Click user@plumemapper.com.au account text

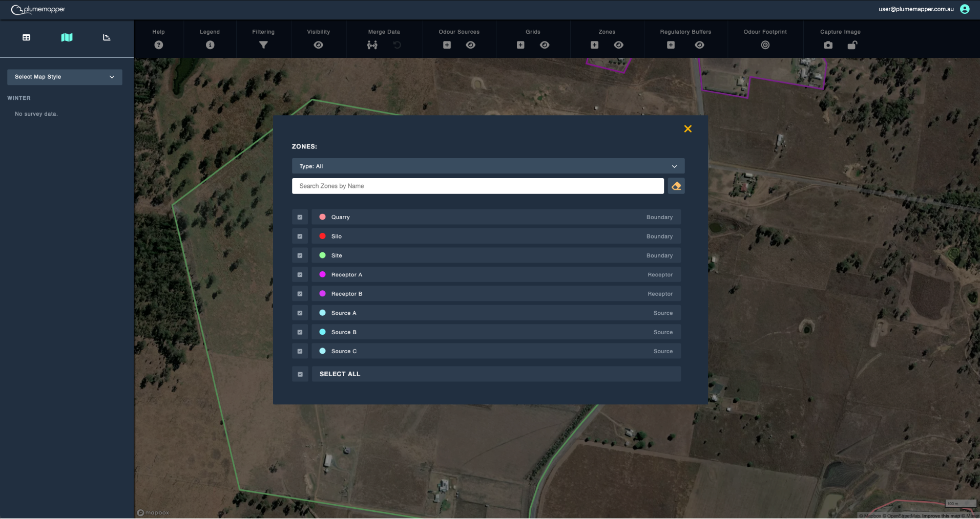pyautogui.click(x=916, y=9)
